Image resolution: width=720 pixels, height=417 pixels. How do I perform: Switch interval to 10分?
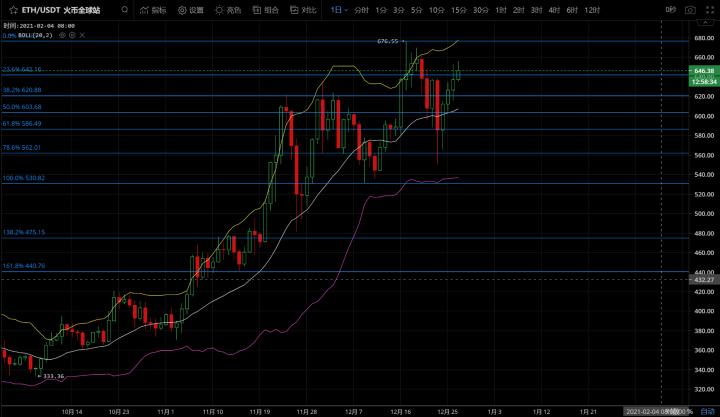pos(436,10)
